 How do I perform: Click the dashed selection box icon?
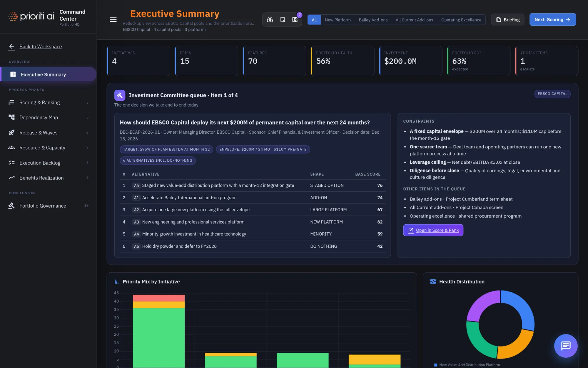tap(282, 20)
